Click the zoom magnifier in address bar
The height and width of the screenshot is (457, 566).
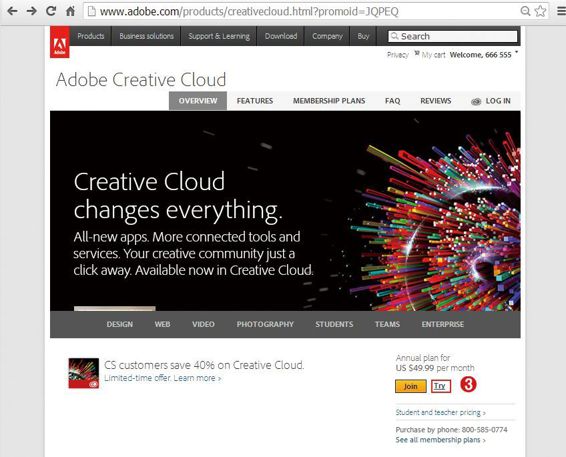point(526,11)
